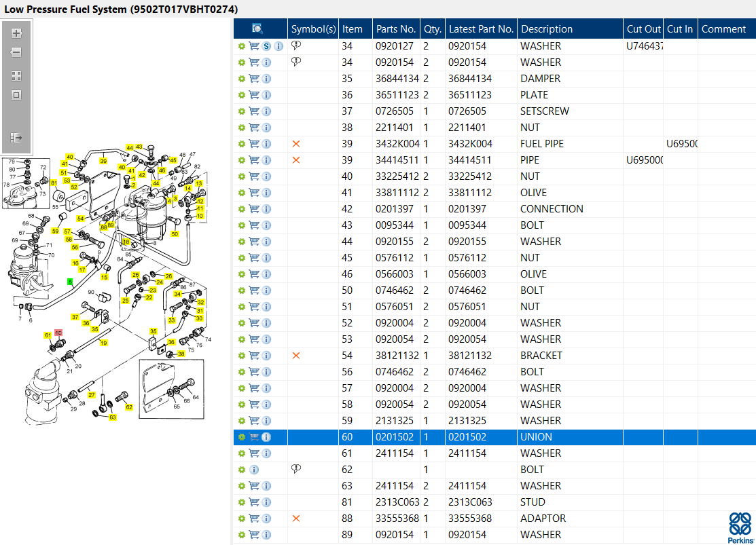Click the Description column header
This screenshot has height=545, width=756.
[546, 29]
